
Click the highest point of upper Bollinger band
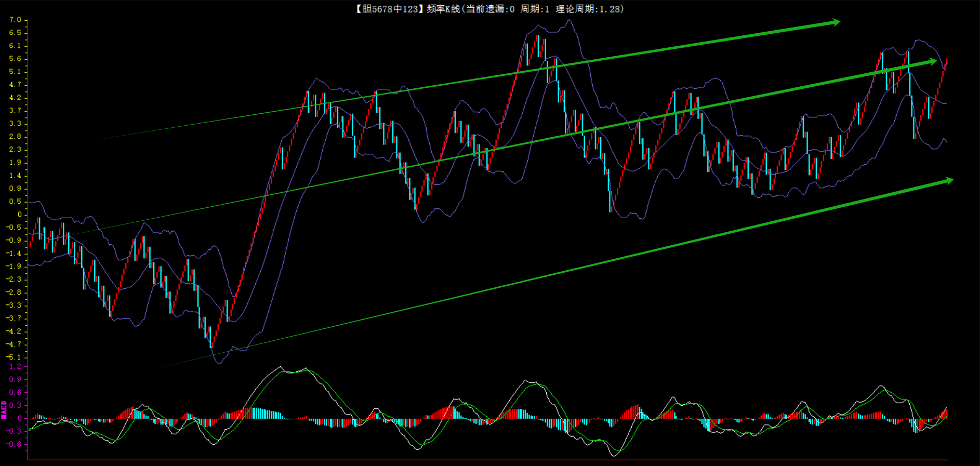[570, 20]
